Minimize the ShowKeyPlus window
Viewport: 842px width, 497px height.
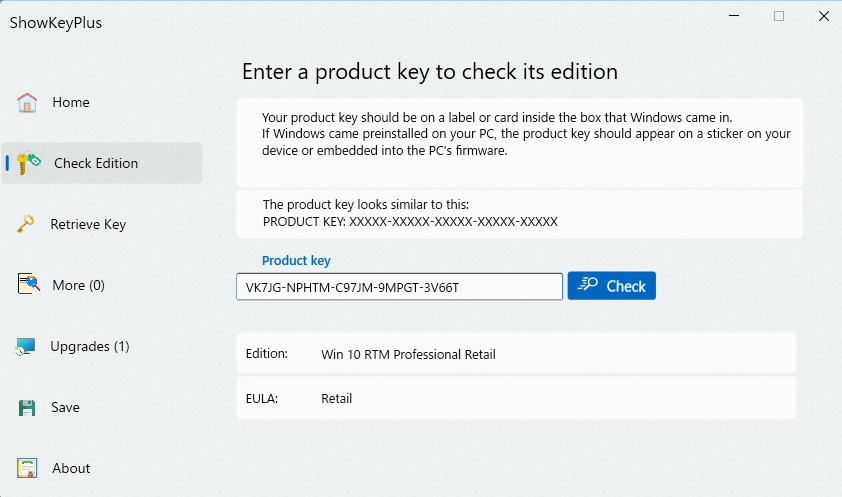point(733,16)
